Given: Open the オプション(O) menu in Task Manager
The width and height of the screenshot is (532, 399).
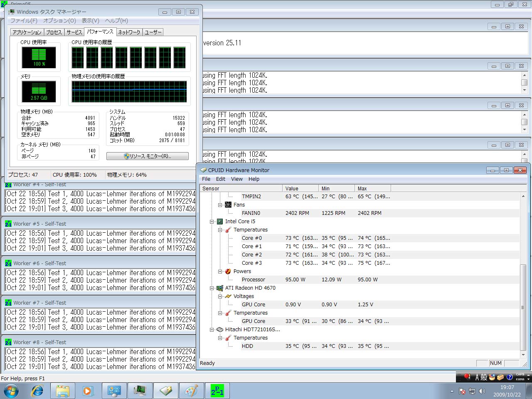Looking at the screenshot, I should point(59,21).
